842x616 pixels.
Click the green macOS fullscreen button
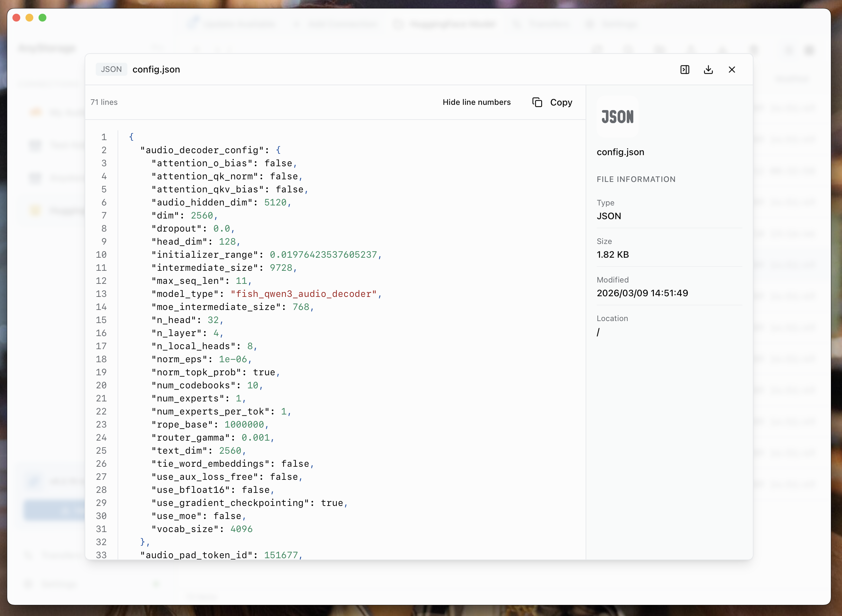tap(43, 18)
